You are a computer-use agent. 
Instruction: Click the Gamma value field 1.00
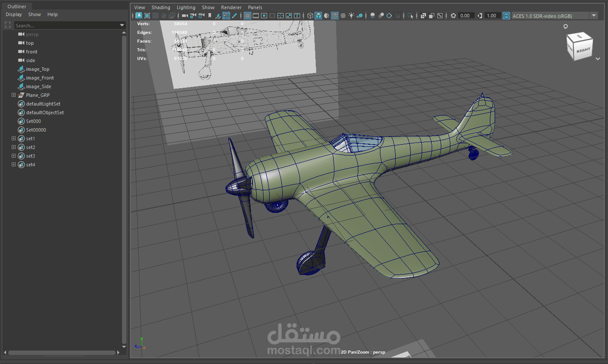pos(492,16)
